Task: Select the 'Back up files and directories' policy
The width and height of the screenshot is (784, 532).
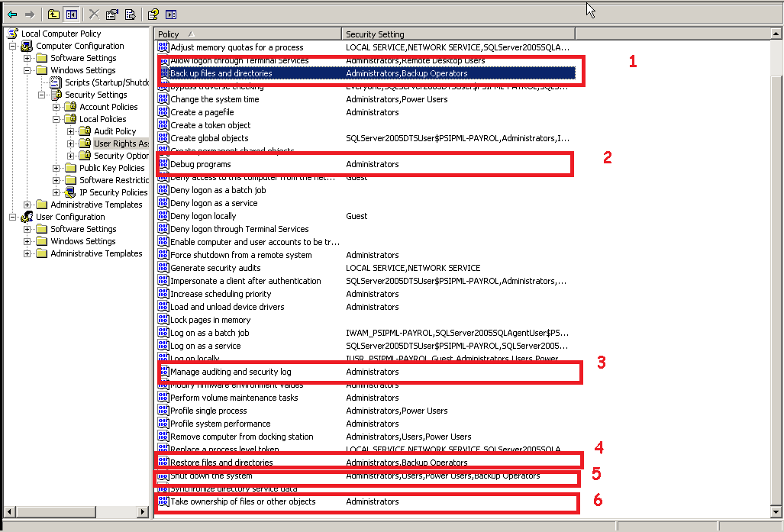Action: [366, 73]
